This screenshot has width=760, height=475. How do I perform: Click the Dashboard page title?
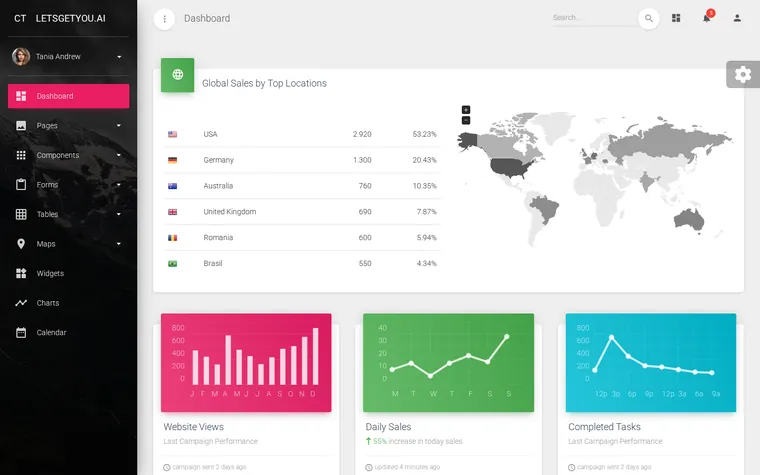point(207,18)
